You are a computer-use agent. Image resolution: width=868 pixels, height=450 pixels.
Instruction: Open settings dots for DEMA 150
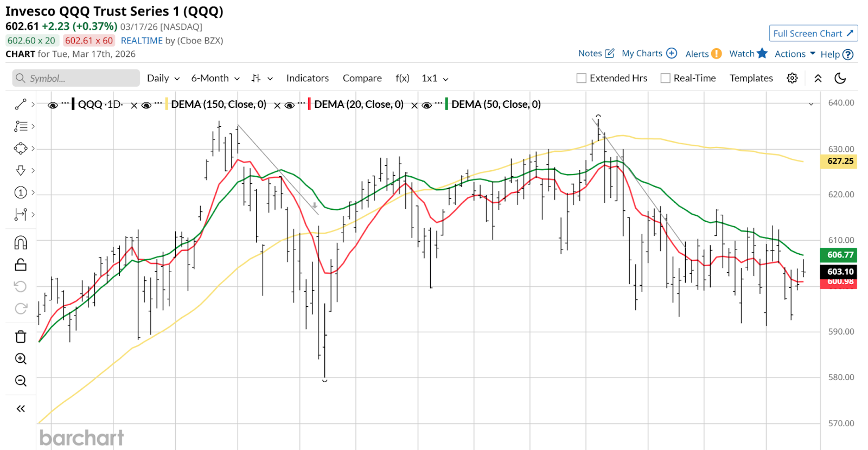click(158, 102)
